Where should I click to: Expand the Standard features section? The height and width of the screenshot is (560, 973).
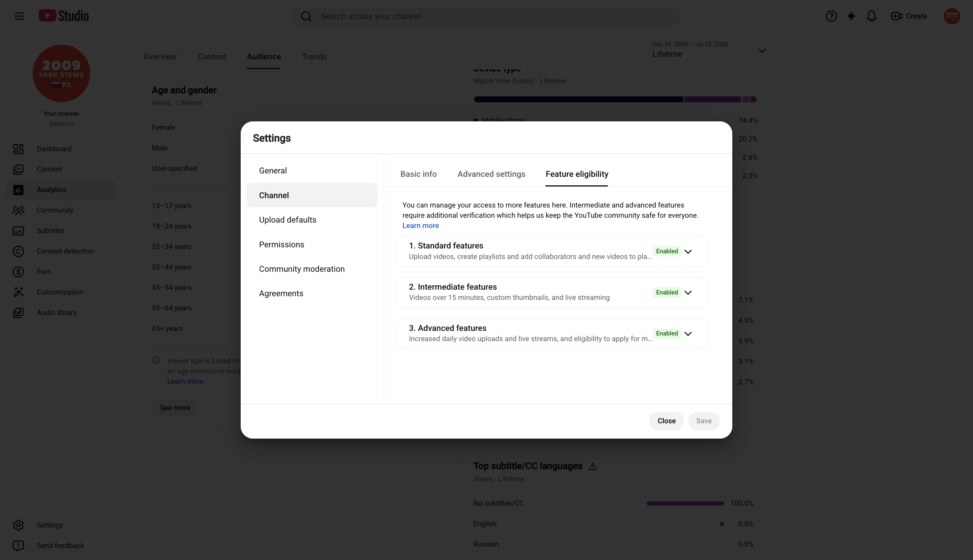[x=688, y=252]
